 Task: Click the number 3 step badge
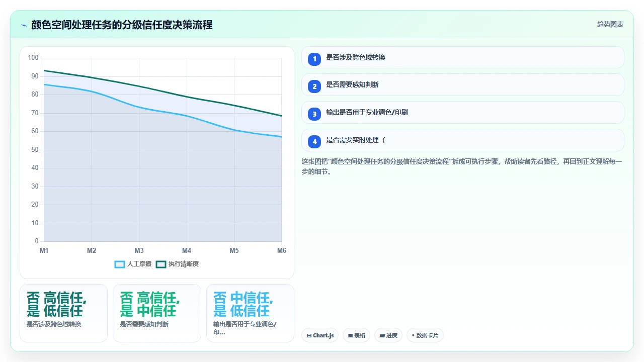pyautogui.click(x=314, y=114)
